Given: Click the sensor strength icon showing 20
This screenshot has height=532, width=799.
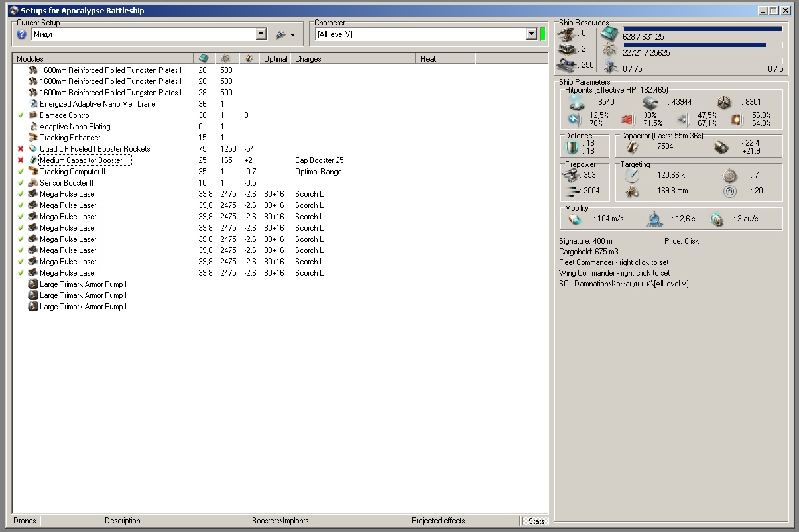Looking at the screenshot, I should coord(729,191).
